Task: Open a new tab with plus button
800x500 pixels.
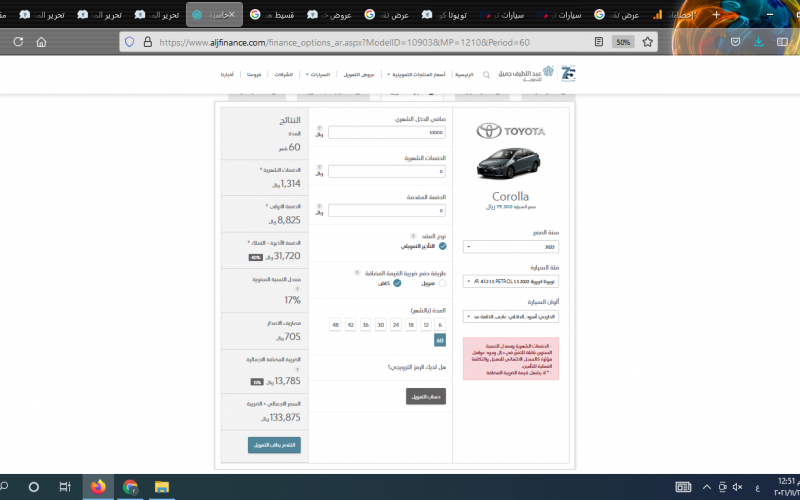Action: tap(716, 14)
